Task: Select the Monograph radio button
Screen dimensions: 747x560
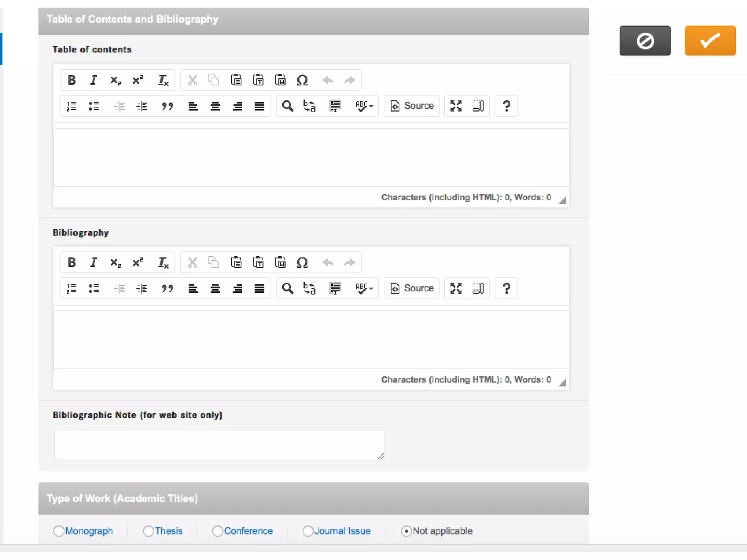Action: coord(59,531)
